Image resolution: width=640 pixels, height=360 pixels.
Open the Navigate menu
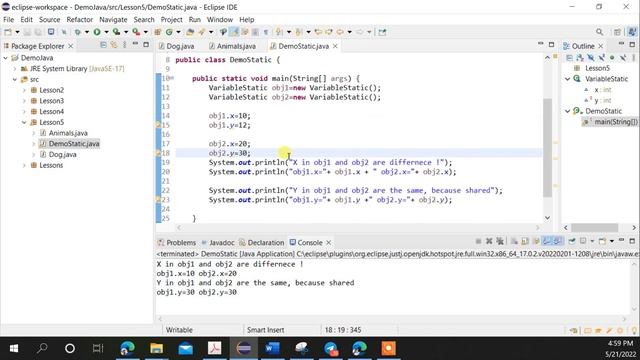tap(113, 20)
